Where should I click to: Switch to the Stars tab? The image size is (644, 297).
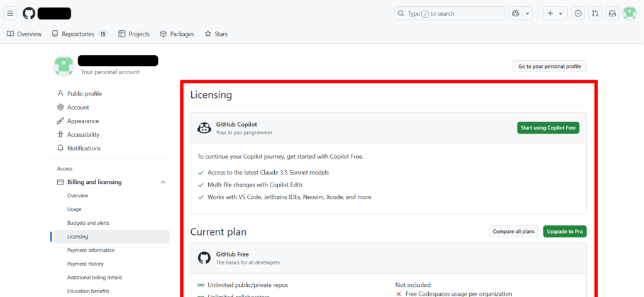[x=216, y=34]
